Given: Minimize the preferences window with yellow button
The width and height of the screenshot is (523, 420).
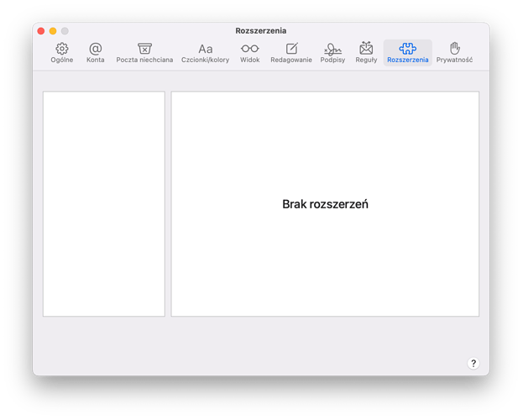Looking at the screenshot, I should tap(53, 31).
